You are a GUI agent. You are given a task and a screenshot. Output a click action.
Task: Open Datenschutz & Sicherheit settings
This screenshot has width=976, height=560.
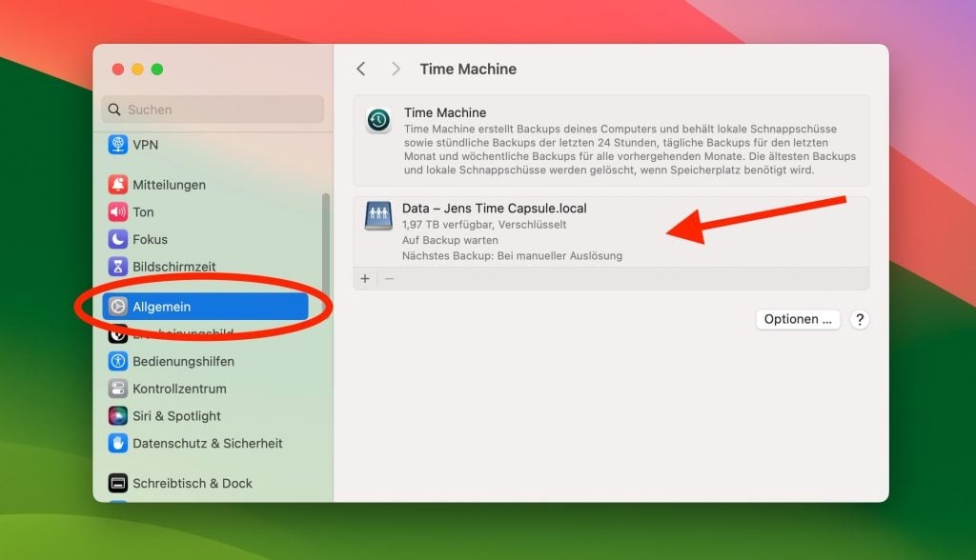coord(206,443)
